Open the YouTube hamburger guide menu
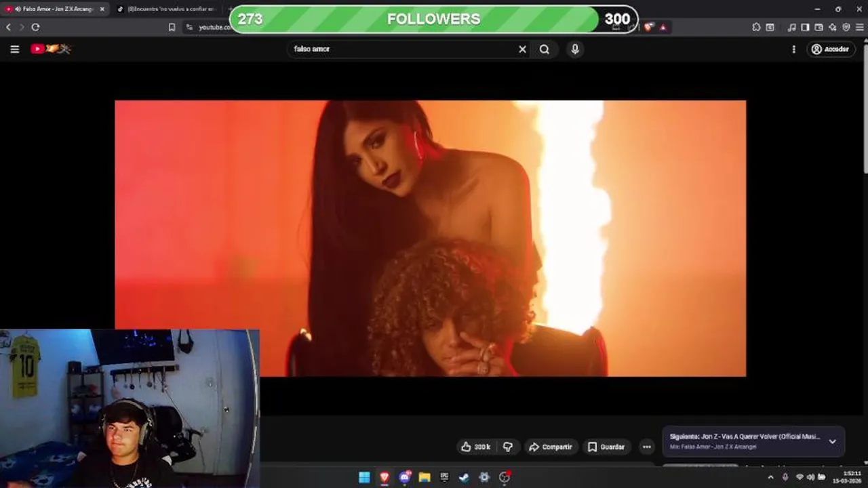This screenshot has height=488, width=868. click(14, 49)
